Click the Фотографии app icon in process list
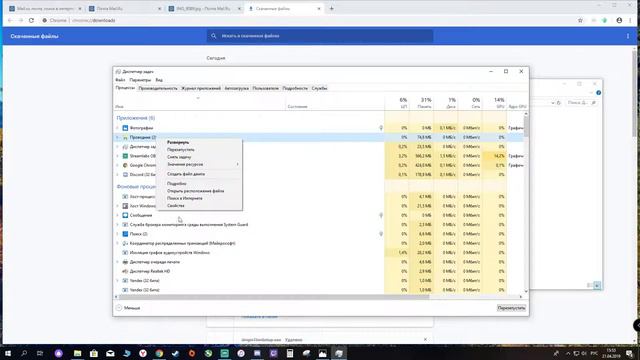640x360 pixels. point(125,128)
